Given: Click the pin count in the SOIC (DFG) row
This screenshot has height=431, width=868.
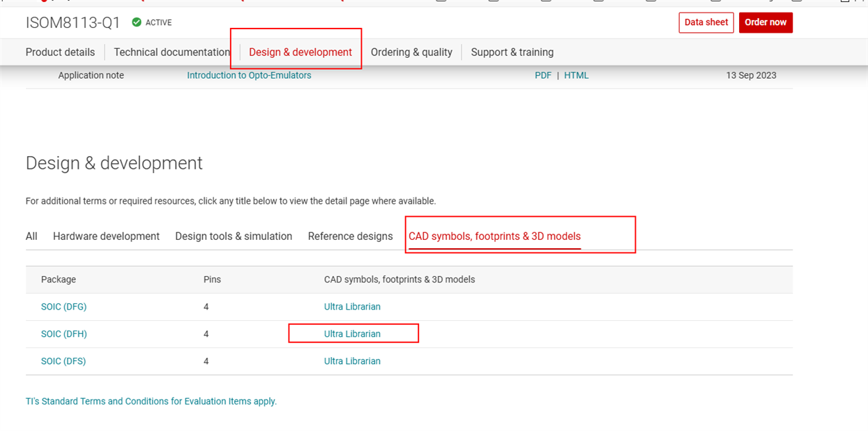Looking at the screenshot, I should (206, 307).
